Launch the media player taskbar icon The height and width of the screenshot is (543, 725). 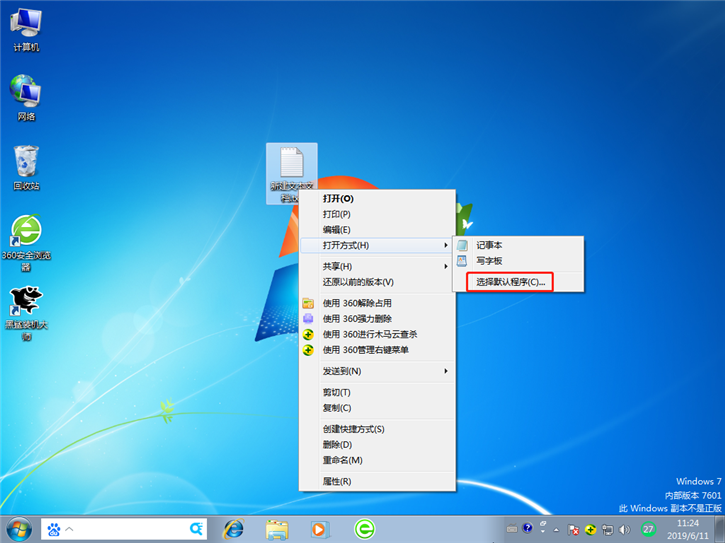320,528
